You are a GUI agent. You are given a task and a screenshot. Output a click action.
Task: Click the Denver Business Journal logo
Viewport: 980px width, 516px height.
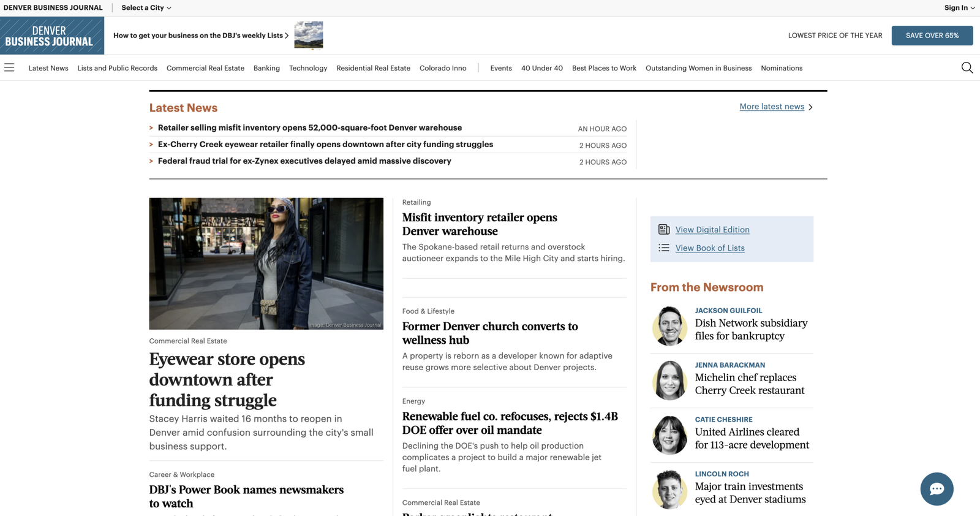(52, 36)
